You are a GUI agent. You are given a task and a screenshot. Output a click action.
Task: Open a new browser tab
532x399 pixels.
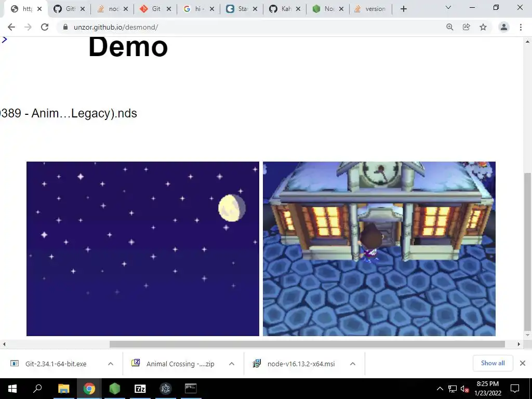[403, 9]
